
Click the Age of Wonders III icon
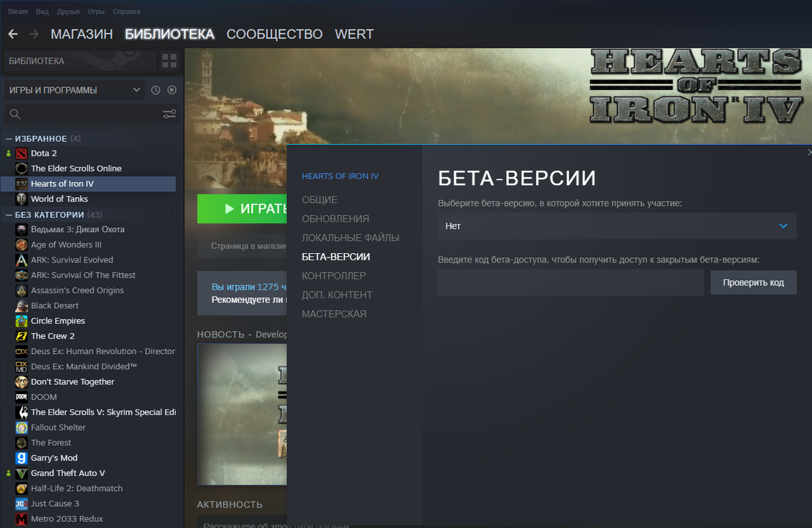21,245
